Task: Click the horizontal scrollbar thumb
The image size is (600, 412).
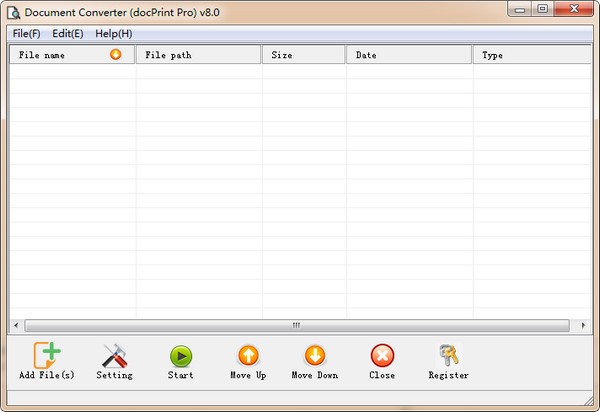Action: point(295,325)
